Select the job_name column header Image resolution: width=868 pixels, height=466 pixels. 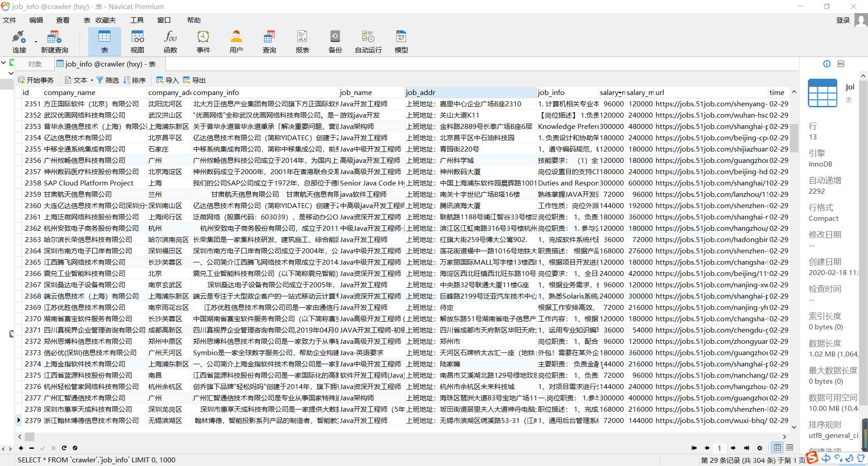(372, 92)
